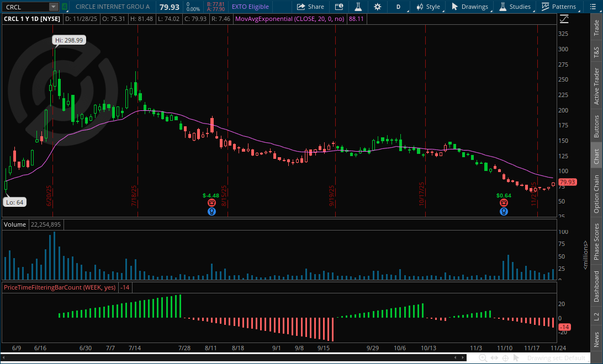Image resolution: width=603 pixels, height=364 pixels.
Task: Click the chat bubble icon beside Share
Action: [x=339, y=7]
